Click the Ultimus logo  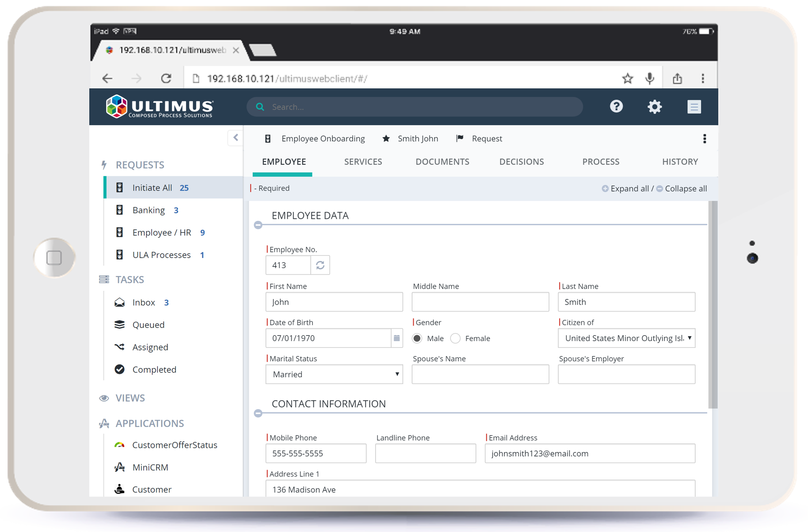160,106
